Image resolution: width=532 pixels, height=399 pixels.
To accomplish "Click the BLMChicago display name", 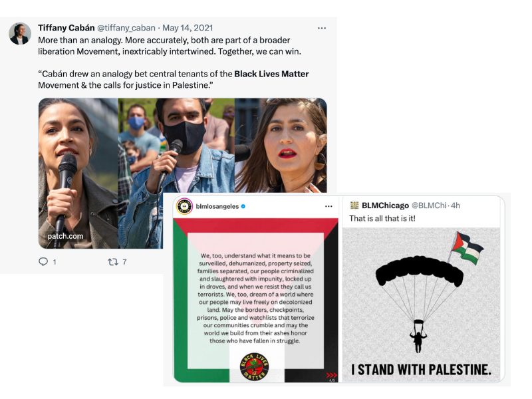I will tap(385, 205).
